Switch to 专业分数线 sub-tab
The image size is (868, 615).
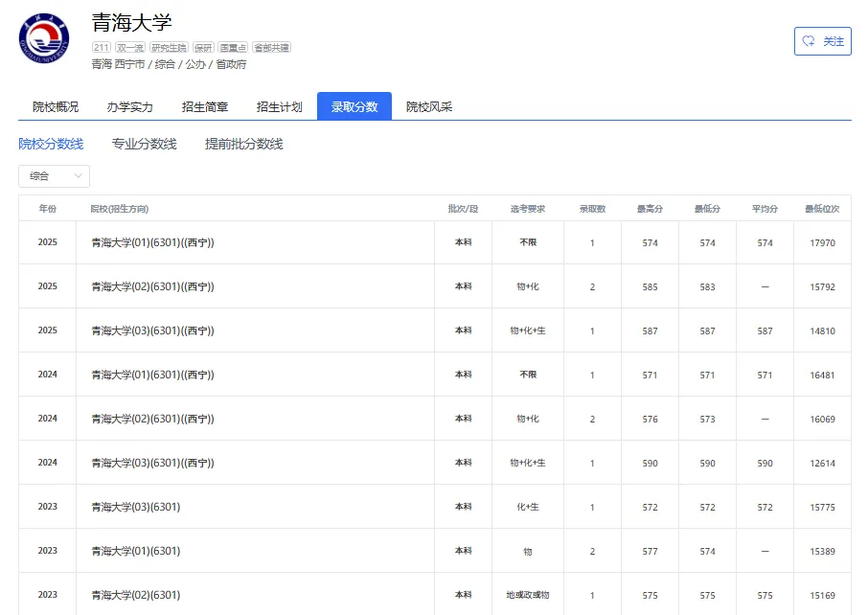[x=144, y=144]
